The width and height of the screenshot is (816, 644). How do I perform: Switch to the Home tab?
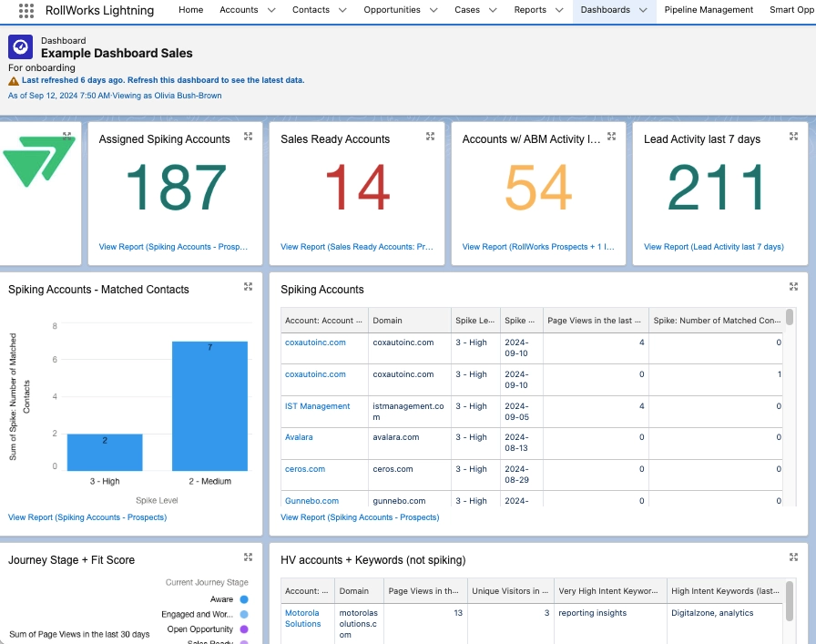(190, 11)
